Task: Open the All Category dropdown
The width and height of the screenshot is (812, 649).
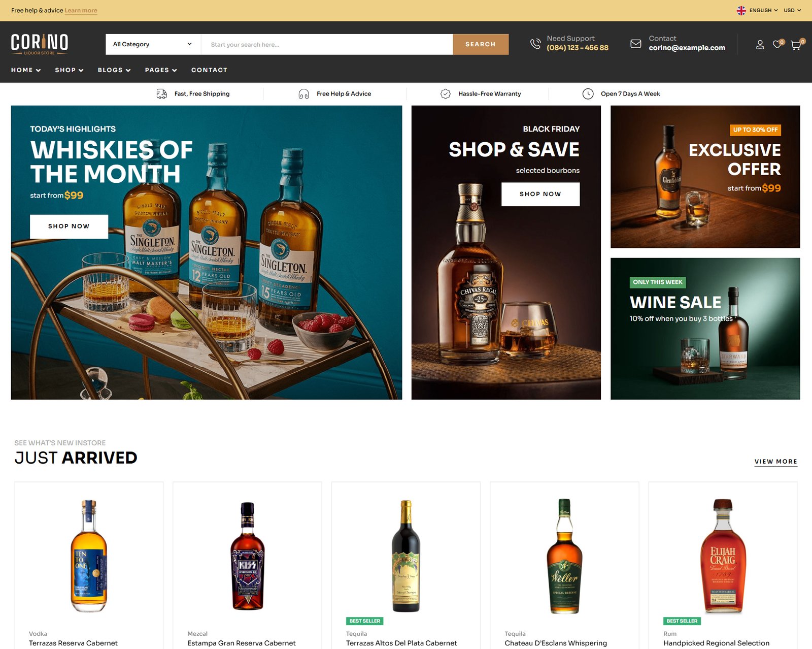Action: point(153,44)
